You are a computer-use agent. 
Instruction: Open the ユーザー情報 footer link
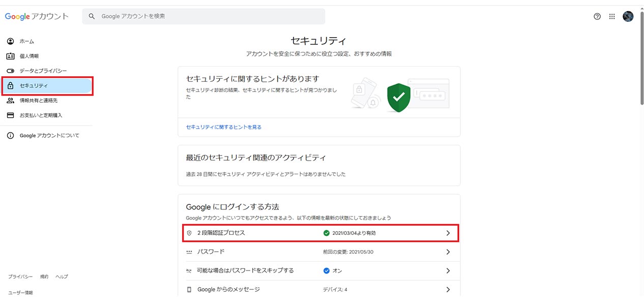coord(20,293)
